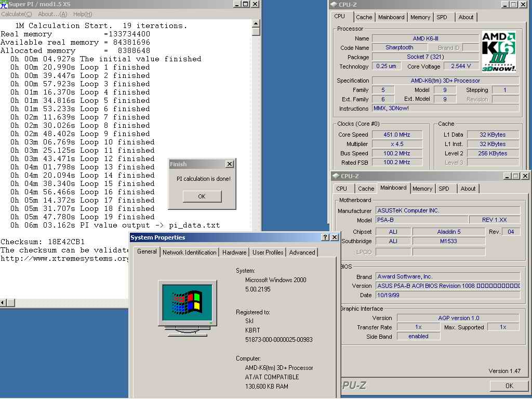This screenshot has width=532, height=399.
Task: Click the Technology value 0.25 um
Action: point(387,66)
